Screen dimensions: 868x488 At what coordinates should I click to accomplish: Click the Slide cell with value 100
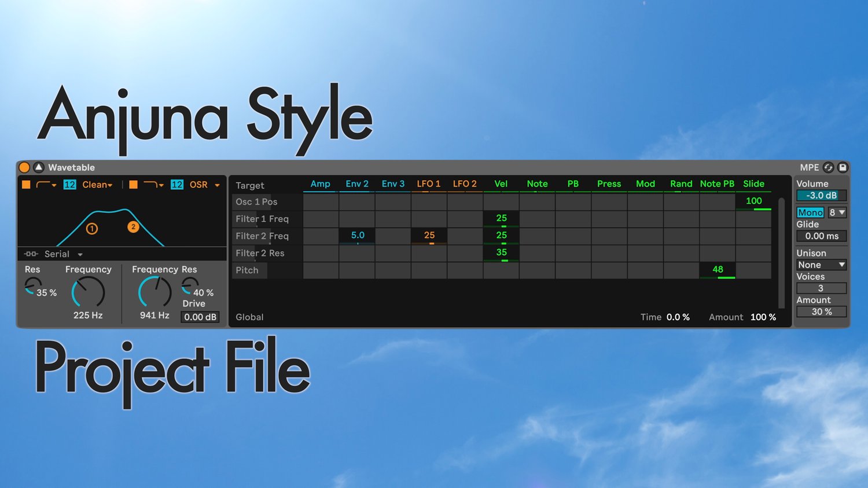753,201
